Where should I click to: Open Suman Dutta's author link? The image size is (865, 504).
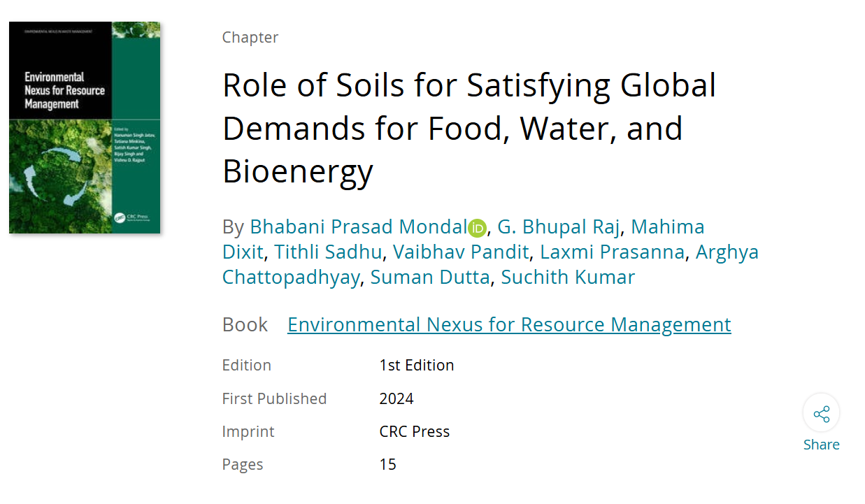click(x=429, y=278)
